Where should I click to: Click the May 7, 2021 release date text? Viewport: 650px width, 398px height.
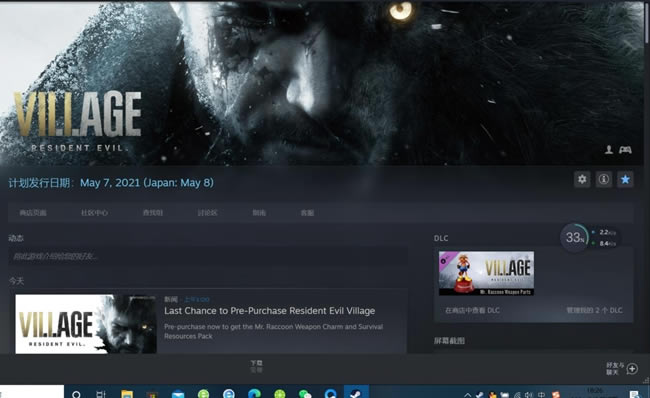(147, 182)
